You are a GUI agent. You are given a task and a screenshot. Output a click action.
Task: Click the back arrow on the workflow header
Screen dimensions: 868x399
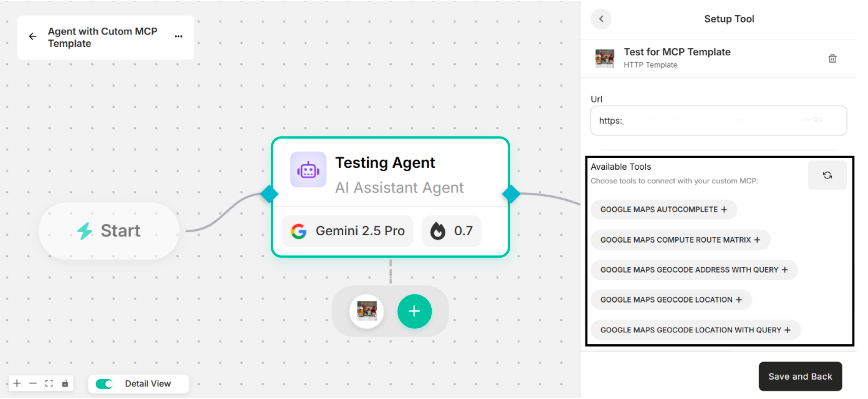point(33,36)
